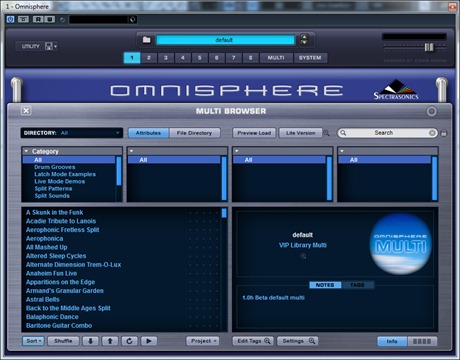Select part tab 8
Image resolution: width=460 pixels, height=360 pixels.
[251, 58]
